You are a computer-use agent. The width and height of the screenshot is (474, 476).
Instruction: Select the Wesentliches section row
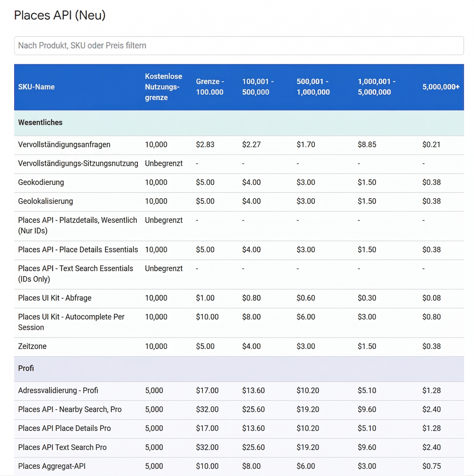pos(40,122)
